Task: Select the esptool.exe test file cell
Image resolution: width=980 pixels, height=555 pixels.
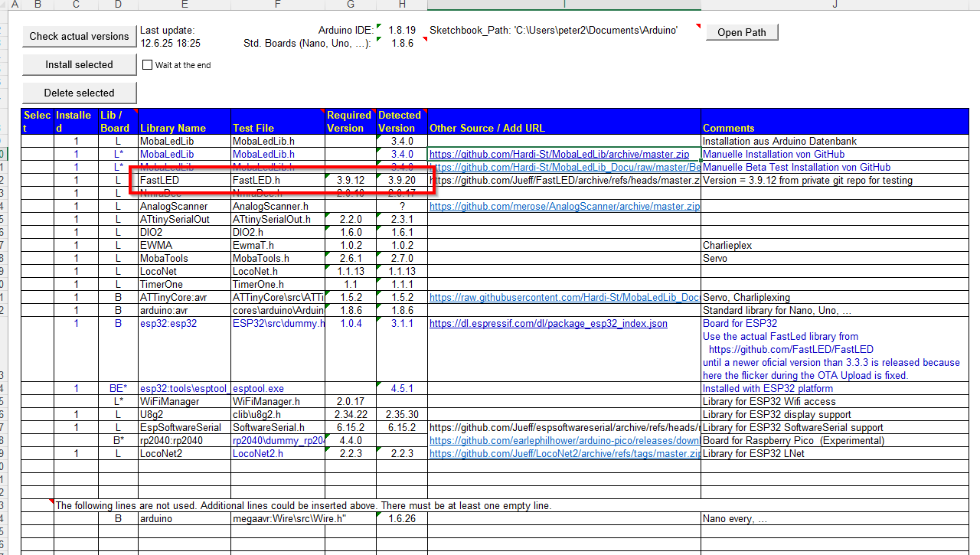Action: coord(278,389)
